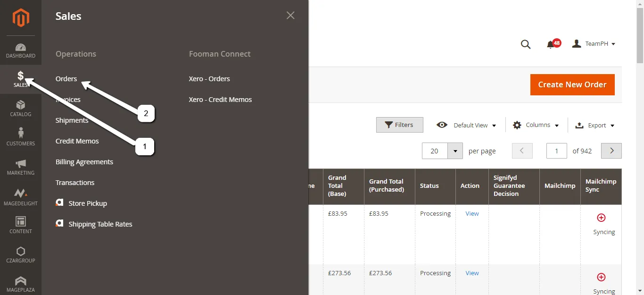Image resolution: width=644 pixels, height=295 pixels.
Task: Open the Customers sidebar menu
Action: tap(21, 138)
